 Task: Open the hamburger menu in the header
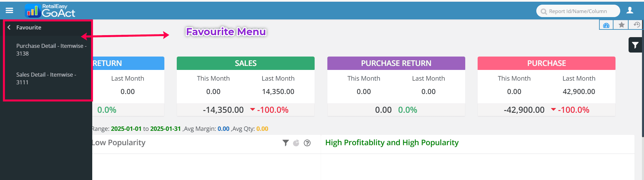pos(9,11)
